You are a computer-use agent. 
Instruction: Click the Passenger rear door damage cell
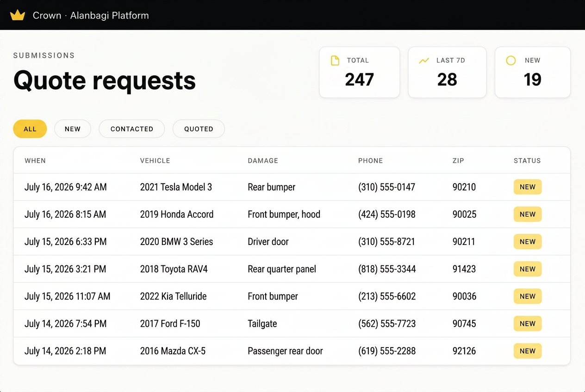(286, 351)
